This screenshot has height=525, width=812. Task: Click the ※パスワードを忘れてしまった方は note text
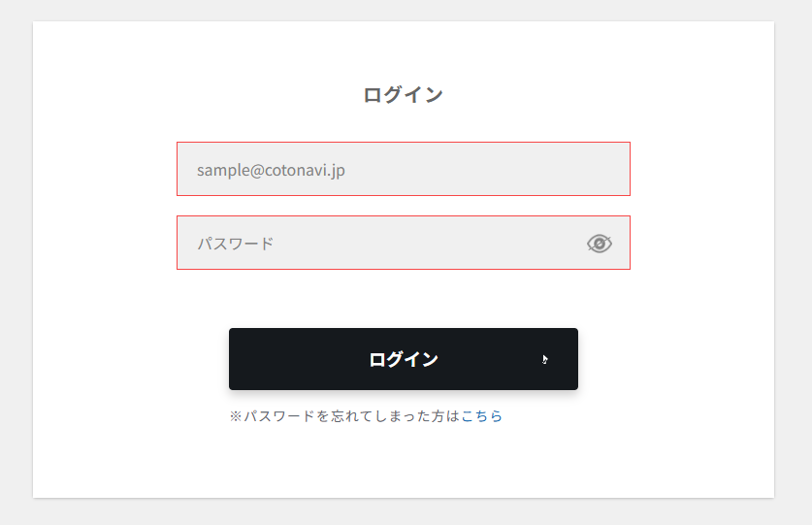click(344, 416)
